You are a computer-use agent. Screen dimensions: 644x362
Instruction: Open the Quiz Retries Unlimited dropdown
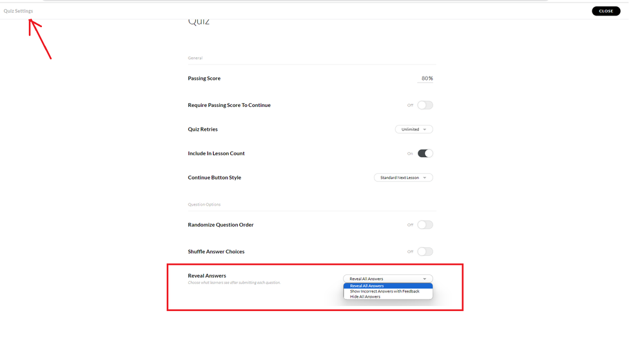[413, 129]
